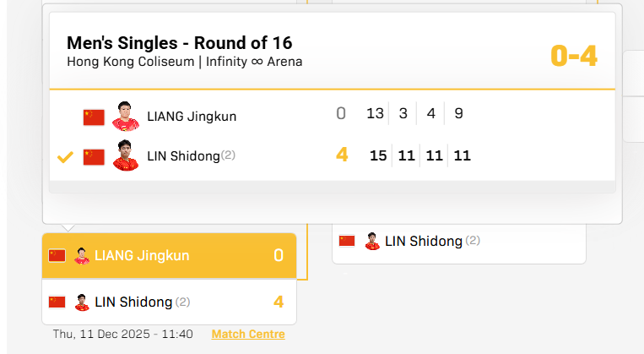Open LIANG Jingkun's player photo in popup
644x354 pixels.
coord(125,116)
